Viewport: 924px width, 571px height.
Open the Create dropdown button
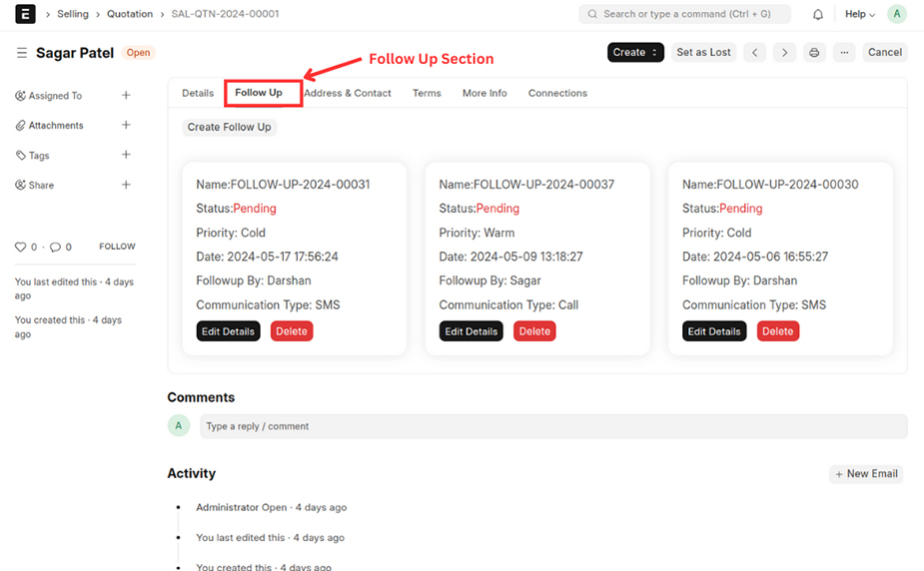point(635,52)
